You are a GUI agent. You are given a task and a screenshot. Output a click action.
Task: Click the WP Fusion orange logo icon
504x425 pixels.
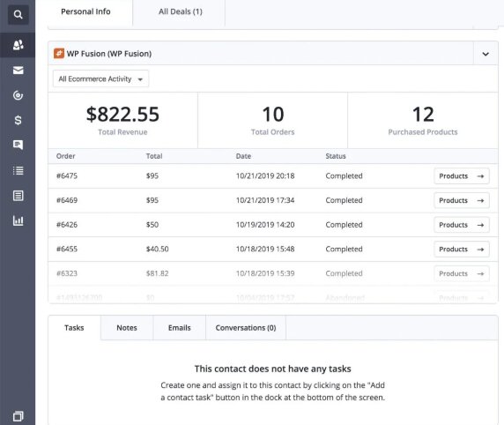tap(59, 54)
